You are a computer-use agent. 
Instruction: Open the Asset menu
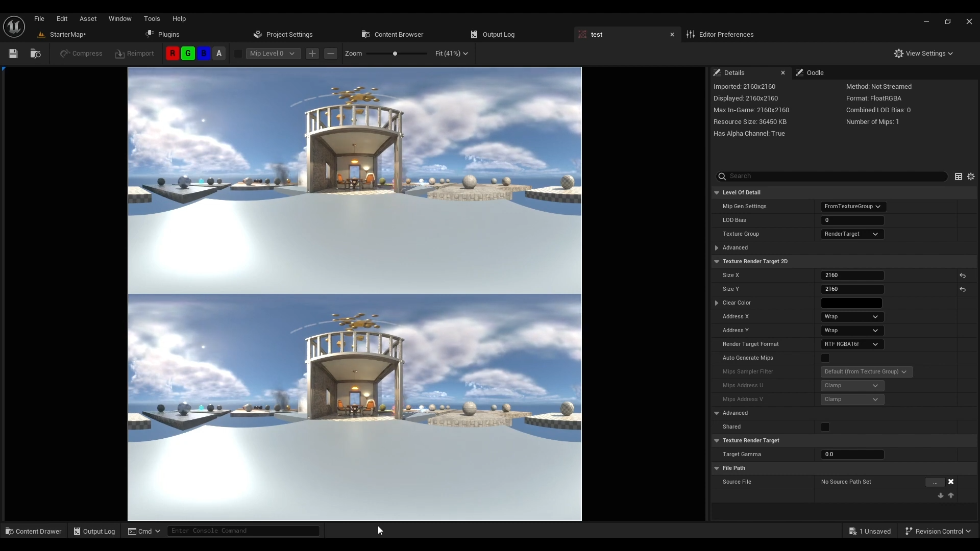[x=88, y=19]
